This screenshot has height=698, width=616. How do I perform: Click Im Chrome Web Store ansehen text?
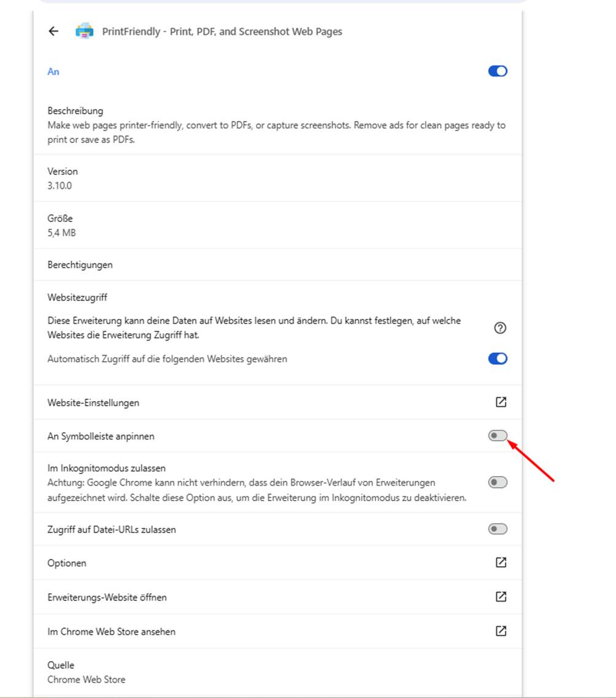[111, 632]
